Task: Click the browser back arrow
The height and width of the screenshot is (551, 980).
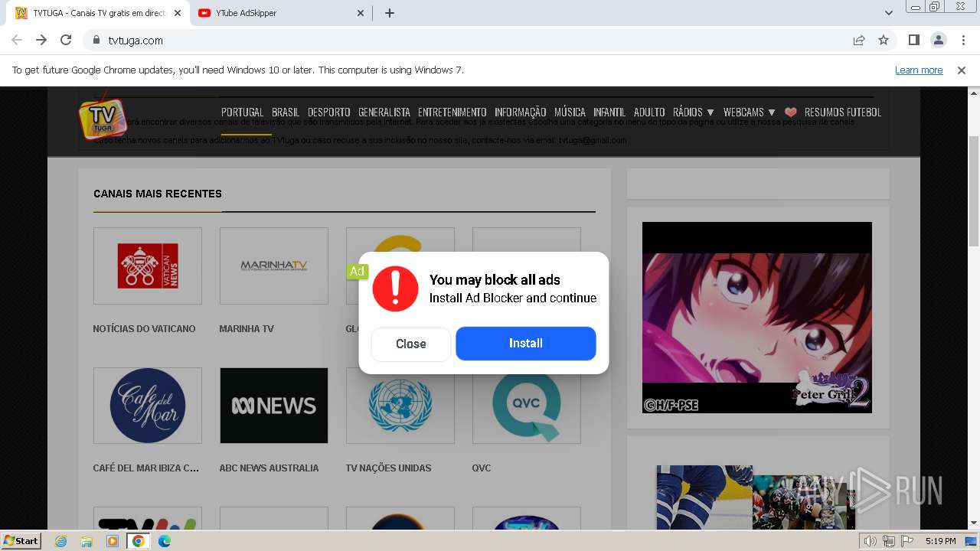Action: point(17,40)
